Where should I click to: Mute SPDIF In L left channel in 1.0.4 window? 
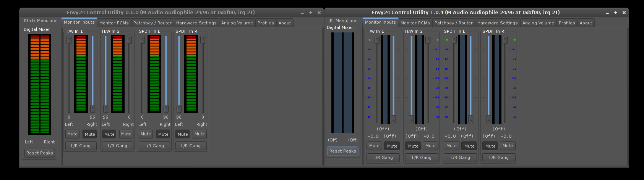pyautogui.click(x=451, y=146)
